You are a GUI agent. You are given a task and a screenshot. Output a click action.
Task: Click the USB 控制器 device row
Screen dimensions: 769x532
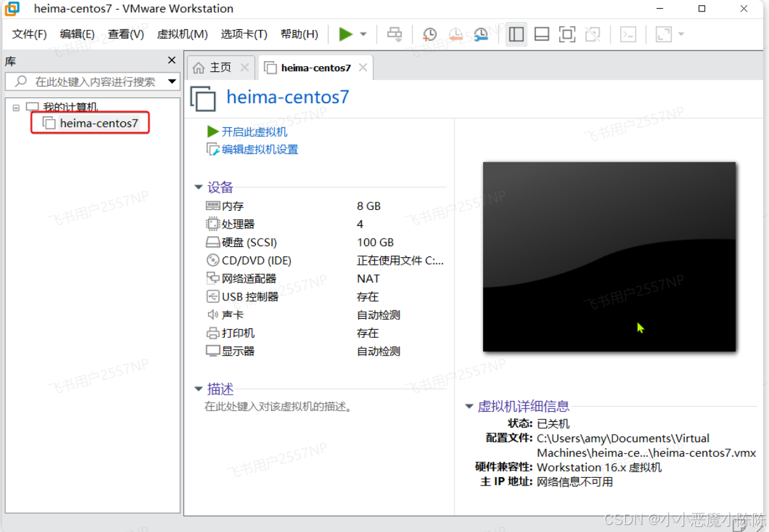pos(325,297)
